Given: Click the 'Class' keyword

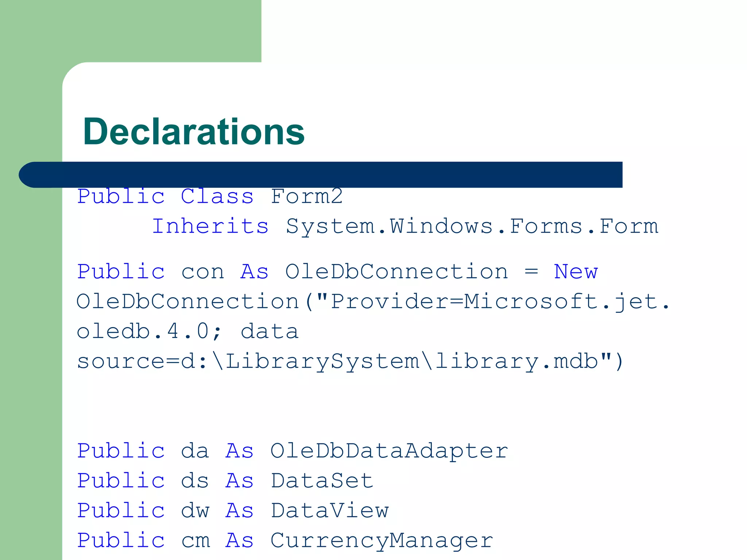Looking at the screenshot, I should click(217, 197).
